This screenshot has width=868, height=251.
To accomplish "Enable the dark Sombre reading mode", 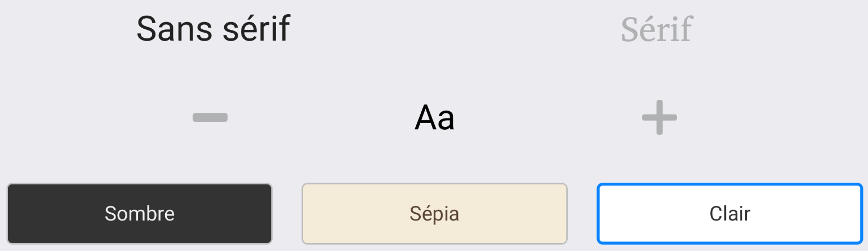I will click(140, 214).
